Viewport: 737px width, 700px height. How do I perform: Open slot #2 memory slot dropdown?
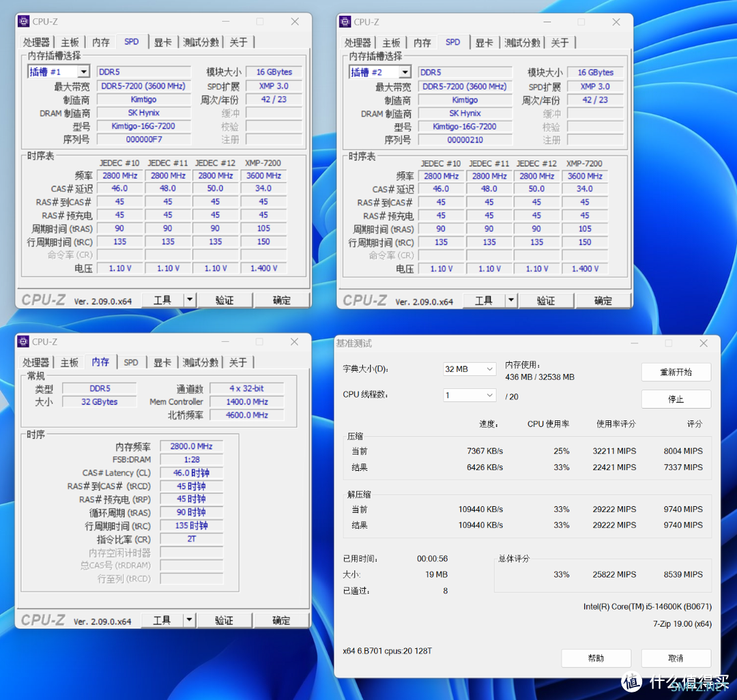coord(405,72)
